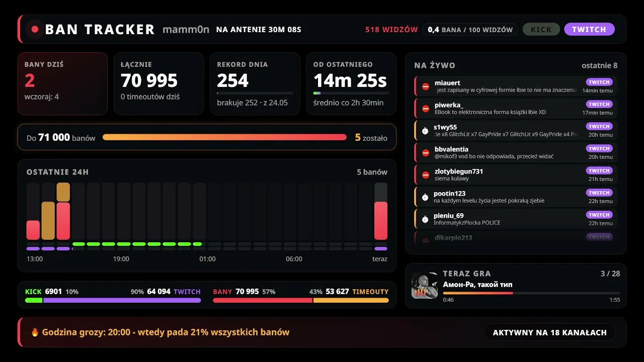The image size is (644, 362).
Task: Click the stopwatch icon beside pieniu_69
Action: pos(425,219)
